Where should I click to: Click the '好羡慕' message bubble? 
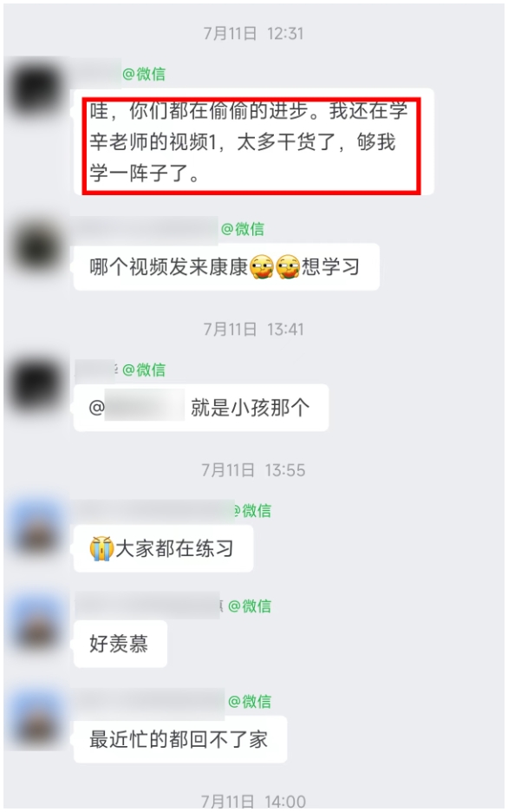pos(120,644)
